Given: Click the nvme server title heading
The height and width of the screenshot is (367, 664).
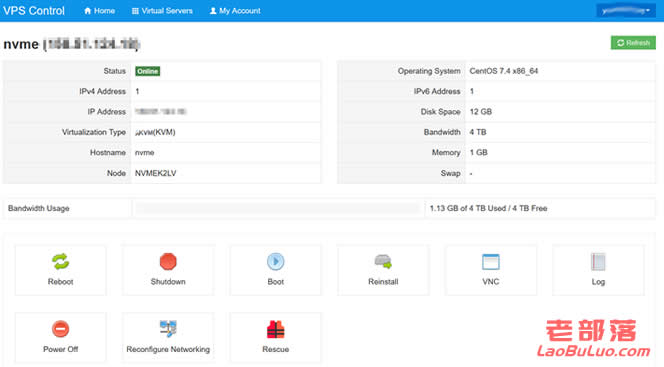Looking at the screenshot, I should point(72,44).
